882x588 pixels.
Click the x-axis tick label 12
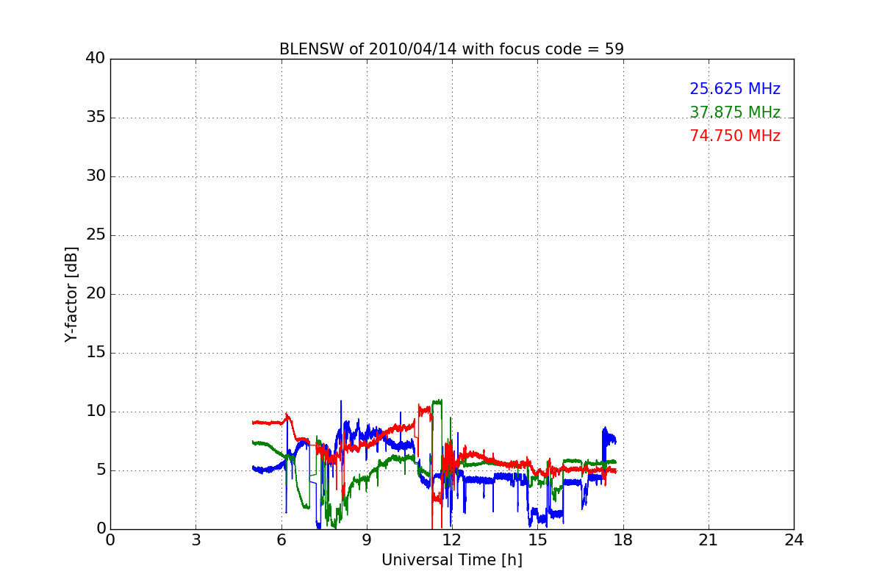pyautogui.click(x=452, y=540)
